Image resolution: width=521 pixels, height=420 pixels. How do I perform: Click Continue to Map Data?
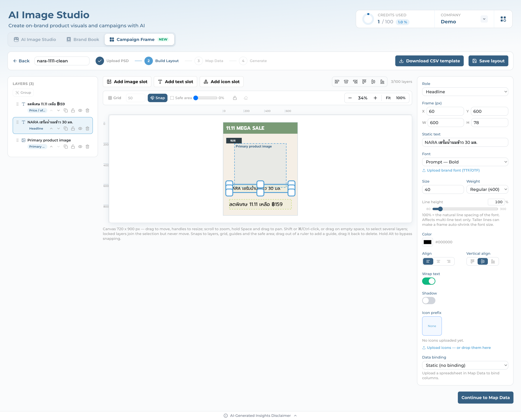(x=485, y=398)
